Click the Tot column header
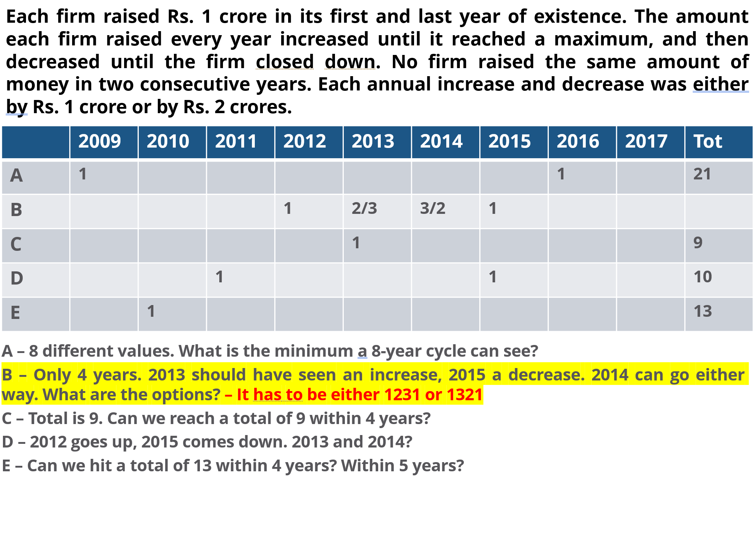Screen dimensions: 756x546 click(x=719, y=142)
